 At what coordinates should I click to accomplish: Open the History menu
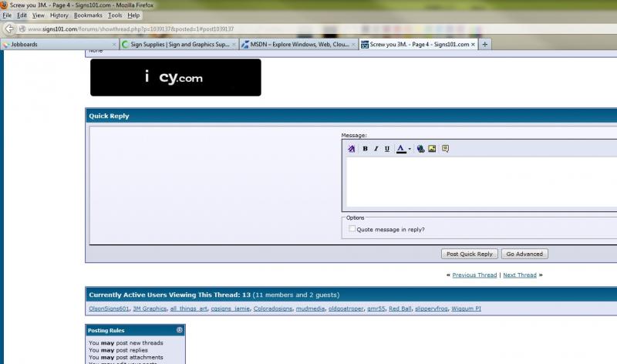[x=59, y=15]
